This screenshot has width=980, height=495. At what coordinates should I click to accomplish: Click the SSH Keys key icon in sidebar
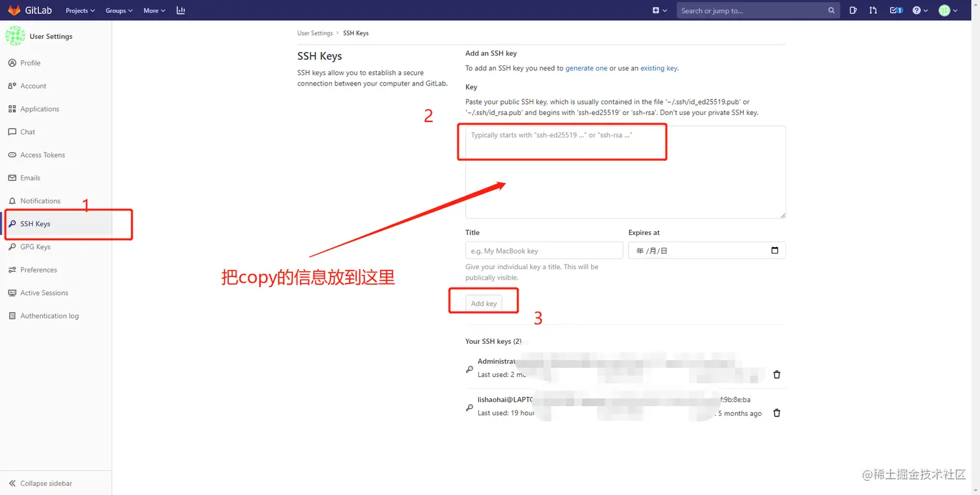tap(12, 224)
